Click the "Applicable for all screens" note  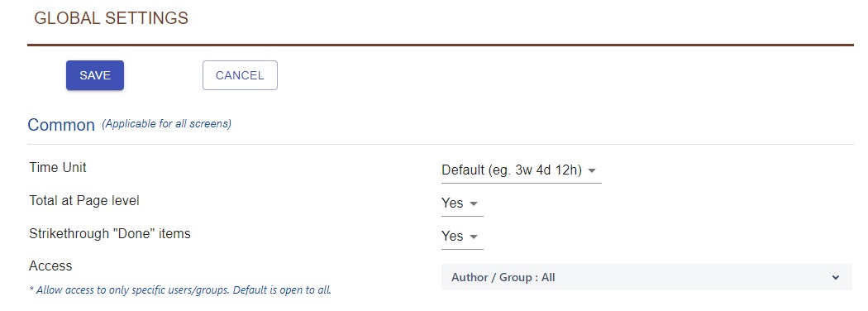[167, 123]
